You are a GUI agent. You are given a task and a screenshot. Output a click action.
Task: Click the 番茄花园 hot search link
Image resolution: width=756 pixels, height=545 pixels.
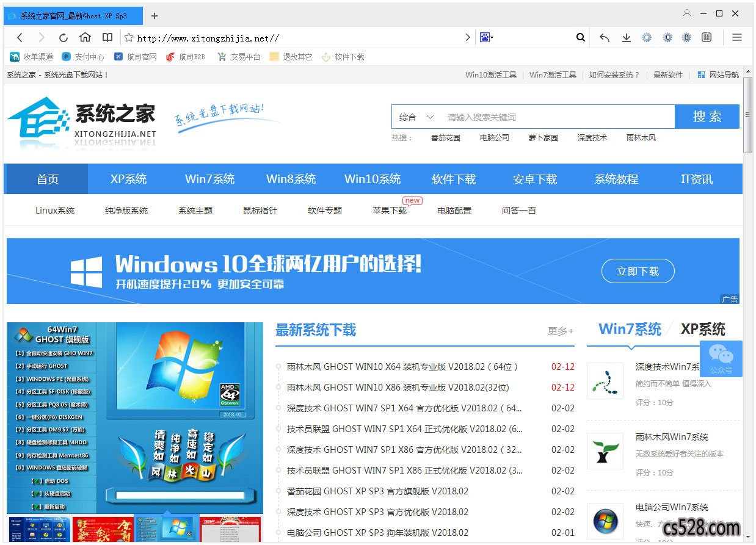click(x=446, y=138)
